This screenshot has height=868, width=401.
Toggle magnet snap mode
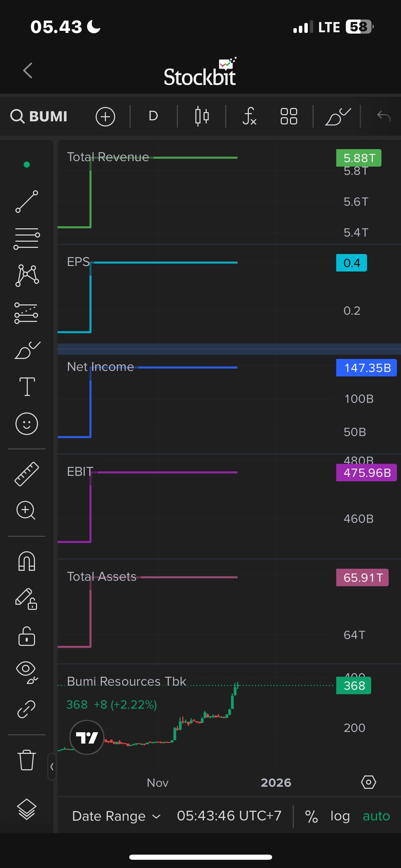point(27,561)
